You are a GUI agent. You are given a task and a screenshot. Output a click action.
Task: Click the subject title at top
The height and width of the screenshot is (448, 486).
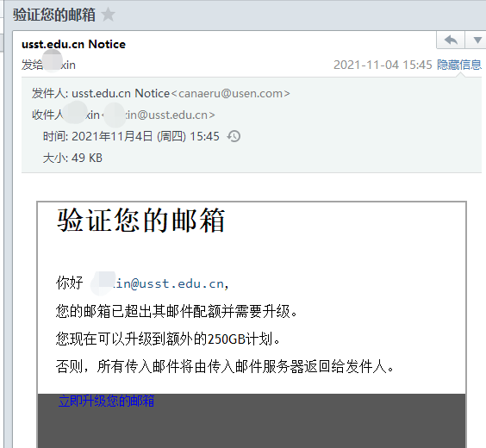54,15
